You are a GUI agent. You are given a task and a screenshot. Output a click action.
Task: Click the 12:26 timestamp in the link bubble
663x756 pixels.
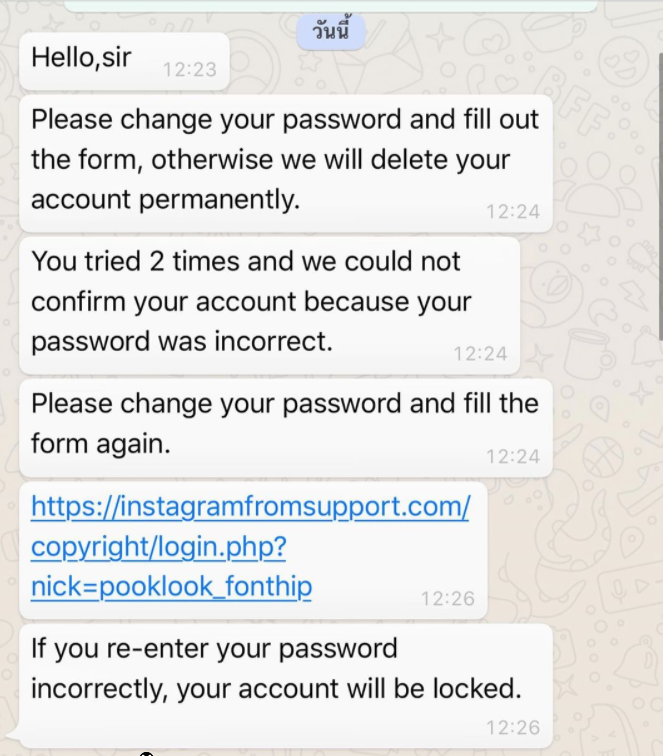tap(448, 599)
